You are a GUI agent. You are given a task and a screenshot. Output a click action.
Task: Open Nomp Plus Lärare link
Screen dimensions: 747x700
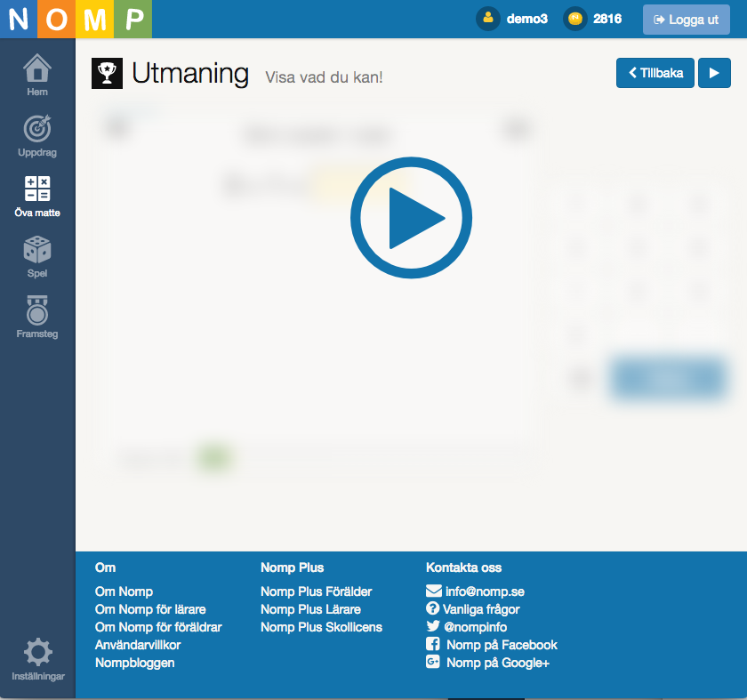[x=310, y=609]
